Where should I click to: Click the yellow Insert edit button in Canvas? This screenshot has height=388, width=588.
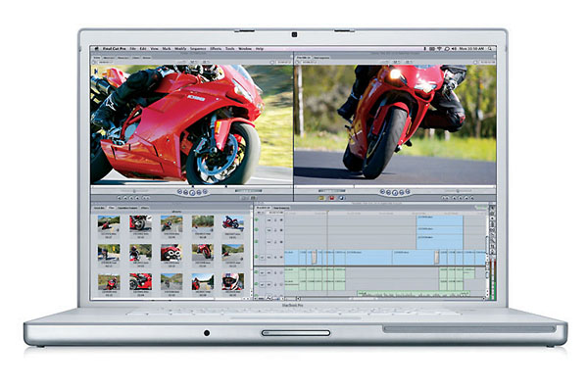point(321,198)
